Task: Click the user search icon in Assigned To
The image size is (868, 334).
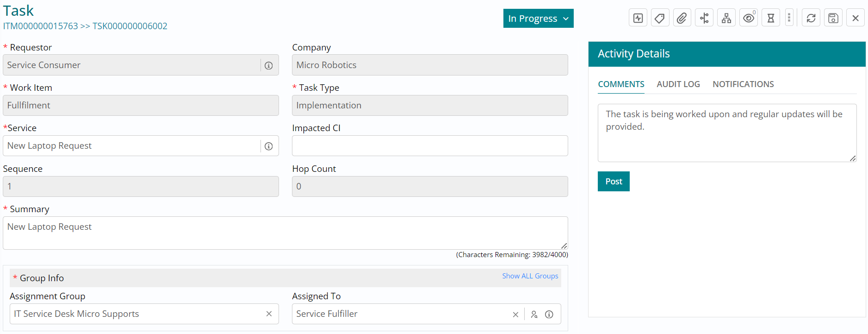Action: (534, 315)
